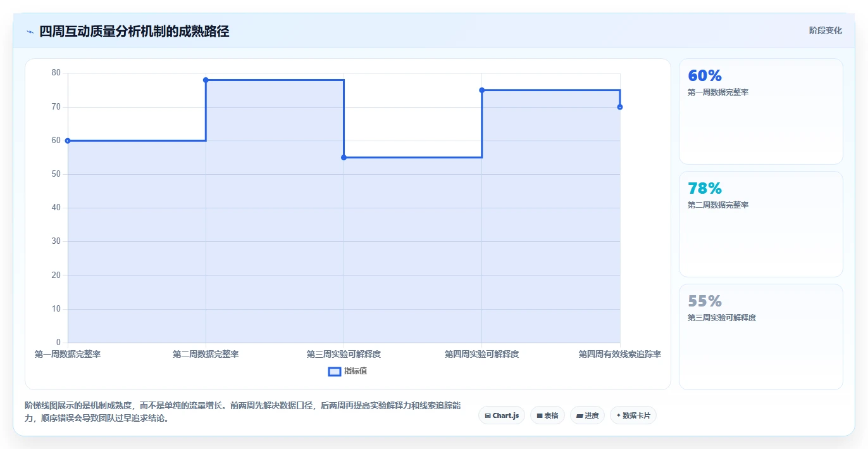Select the 78% 第二周数据完整率 card
The image size is (868, 449).
click(761, 224)
